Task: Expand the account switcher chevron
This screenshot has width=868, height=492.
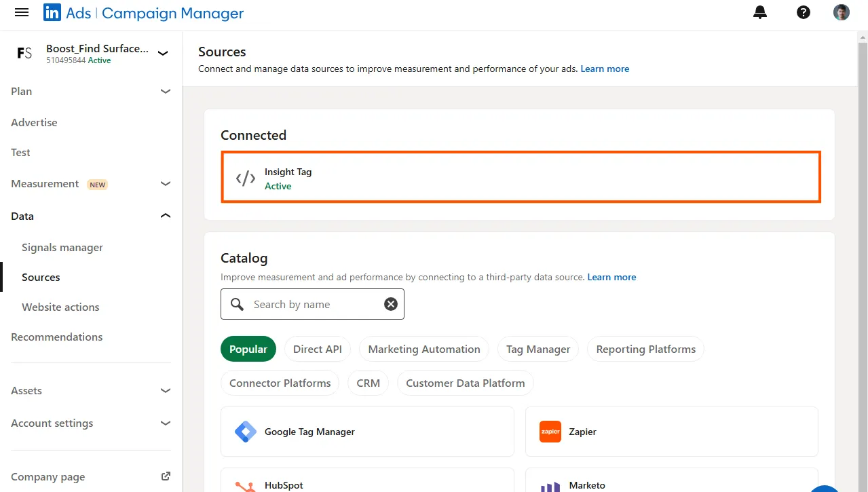Action: click(163, 53)
